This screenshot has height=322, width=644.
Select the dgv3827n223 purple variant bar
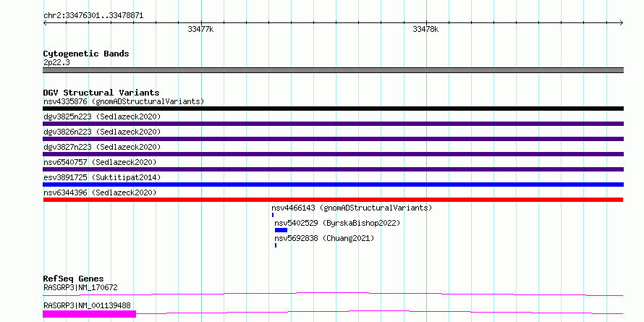(x=333, y=154)
